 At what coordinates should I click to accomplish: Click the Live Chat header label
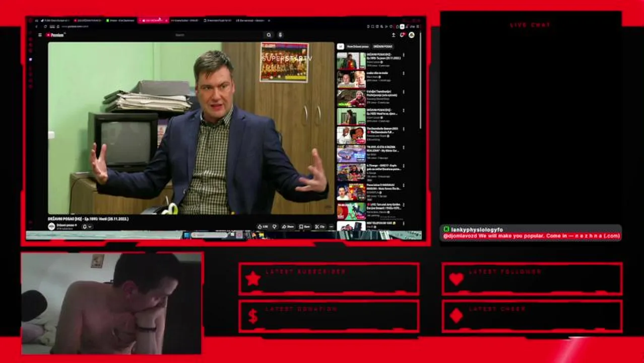(530, 25)
